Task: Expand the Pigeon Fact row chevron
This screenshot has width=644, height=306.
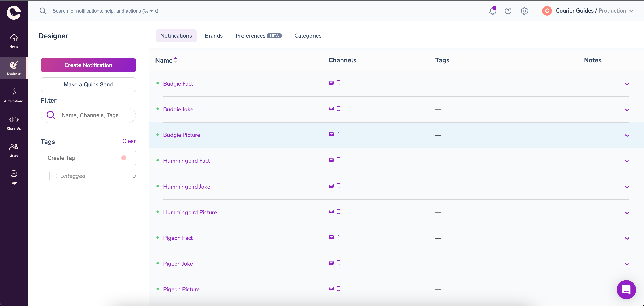Action: point(627,238)
